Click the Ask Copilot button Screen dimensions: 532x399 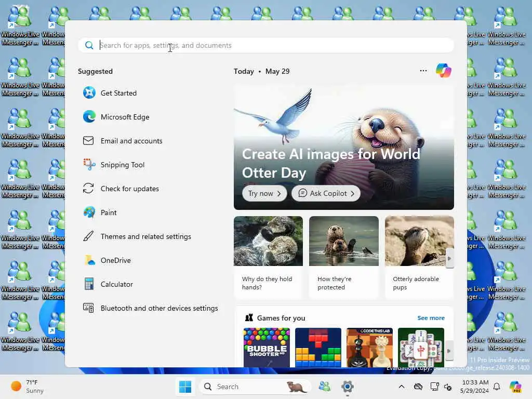point(326,193)
